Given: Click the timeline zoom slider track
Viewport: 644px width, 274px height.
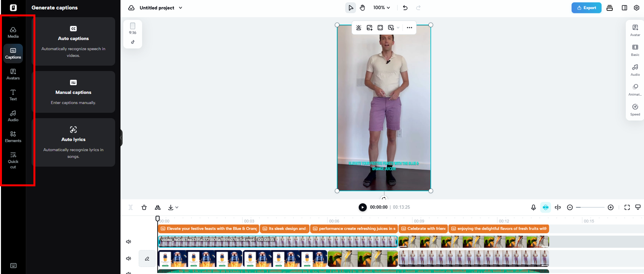Looking at the screenshot, I should 590,208.
